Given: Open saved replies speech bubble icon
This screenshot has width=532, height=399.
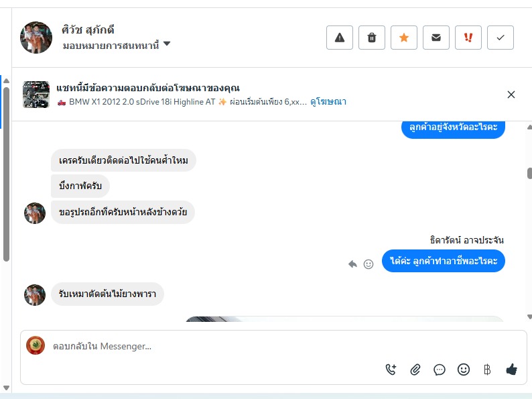Looking at the screenshot, I should pyautogui.click(x=440, y=369).
